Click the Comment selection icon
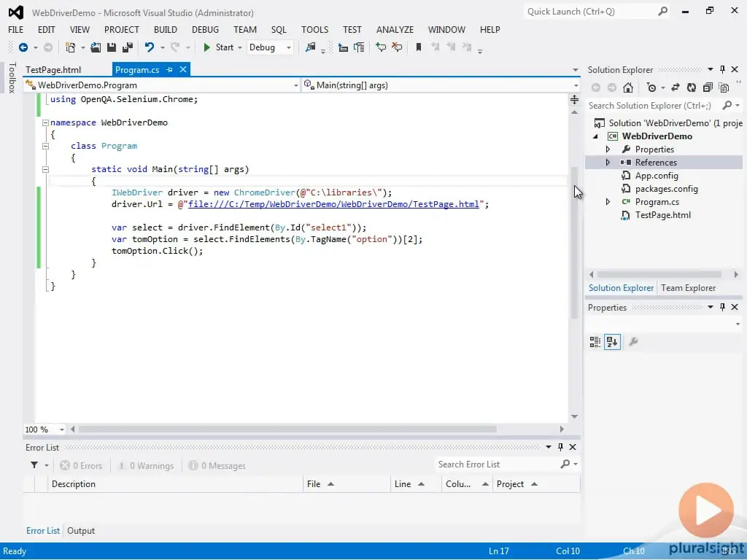This screenshot has height=560, width=747. [x=381, y=47]
